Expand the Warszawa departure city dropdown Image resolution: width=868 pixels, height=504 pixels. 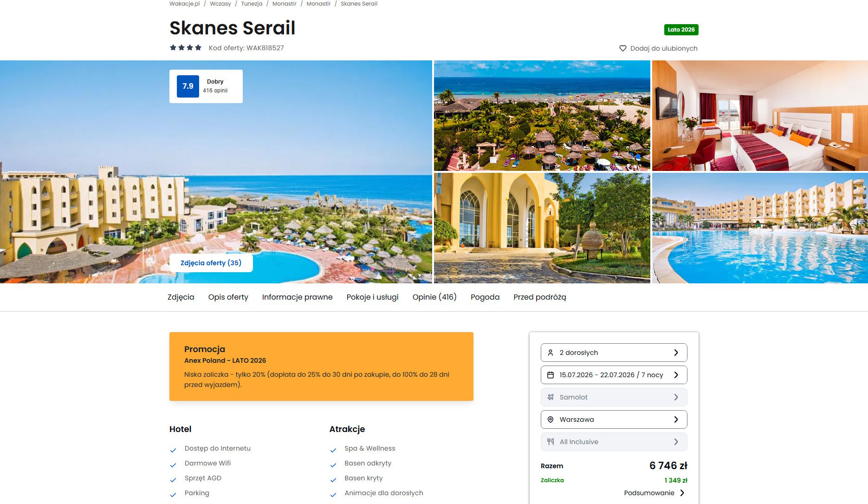(614, 419)
